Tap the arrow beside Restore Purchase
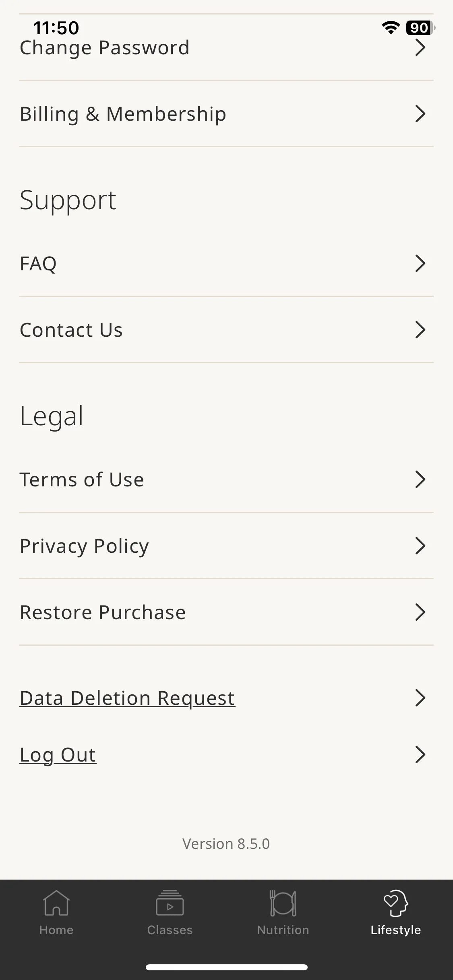 point(420,612)
